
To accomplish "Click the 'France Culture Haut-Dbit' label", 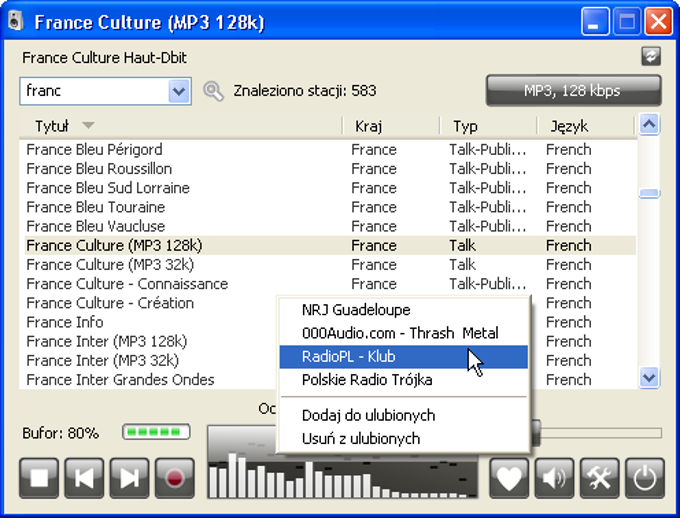I will point(105,58).
